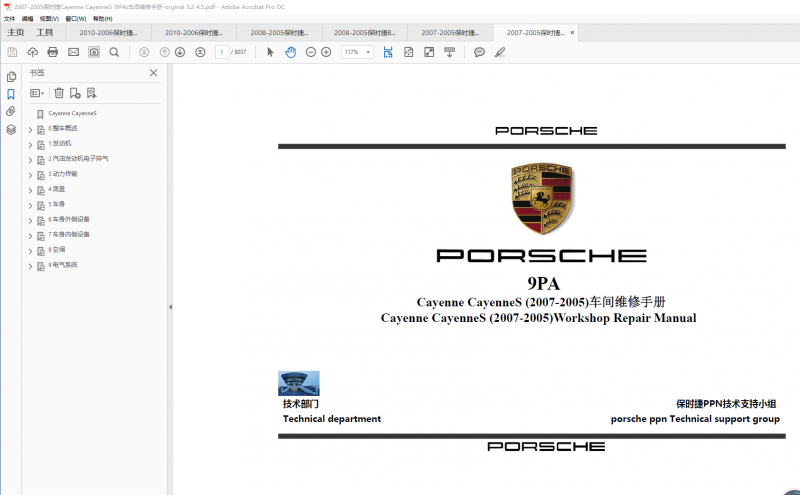Open the layers panel

pyautogui.click(x=11, y=130)
